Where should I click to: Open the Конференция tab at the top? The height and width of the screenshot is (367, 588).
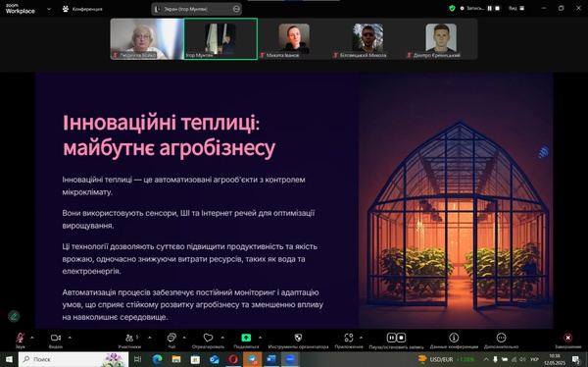point(82,9)
